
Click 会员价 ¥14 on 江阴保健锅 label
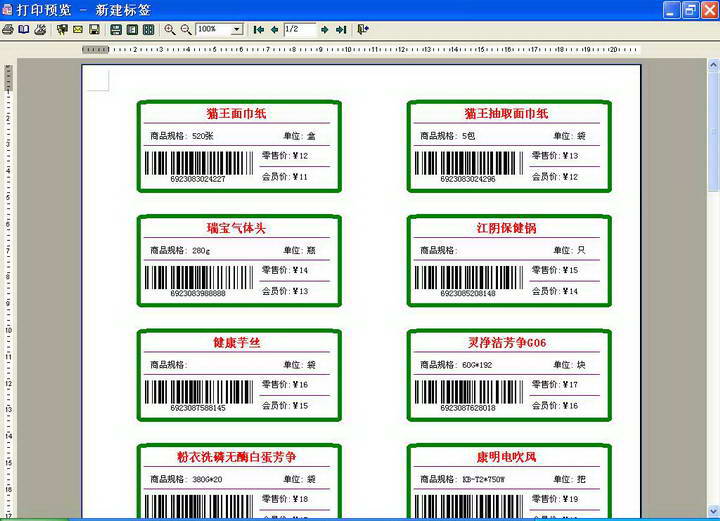click(555, 291)
